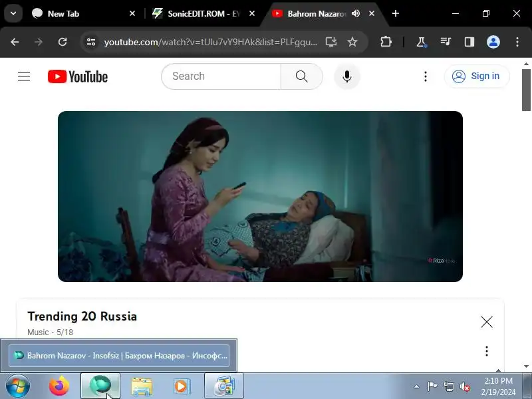Open the muted volume tray icon
Screen dimensions: 532x399
click(464, 386)
